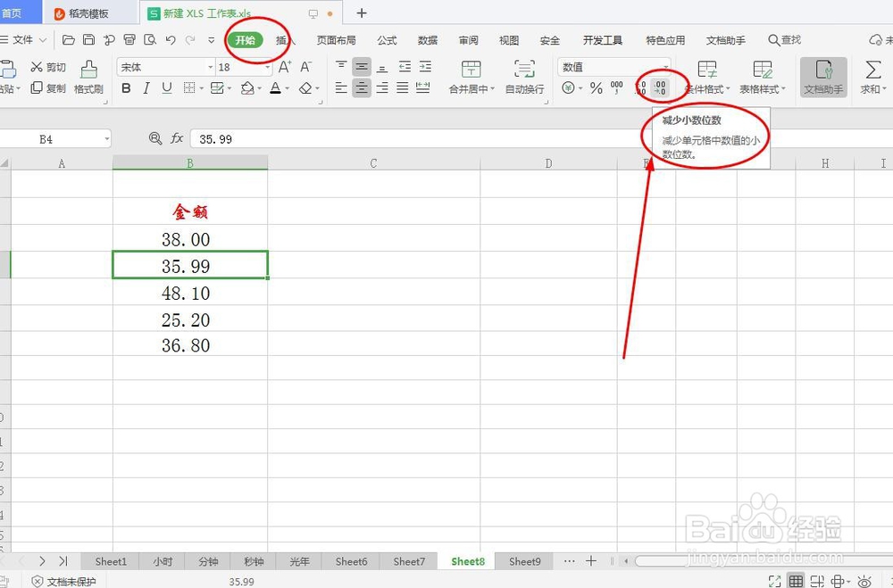Apply the Format Painter tool
This screenshot has height=588, width=893.
pyautogui.click(x=88, y=78)
